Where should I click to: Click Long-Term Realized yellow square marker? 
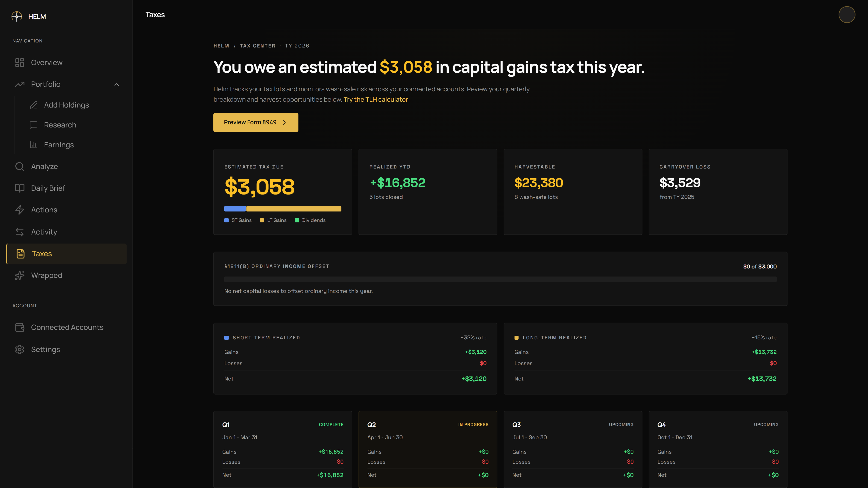516,338
